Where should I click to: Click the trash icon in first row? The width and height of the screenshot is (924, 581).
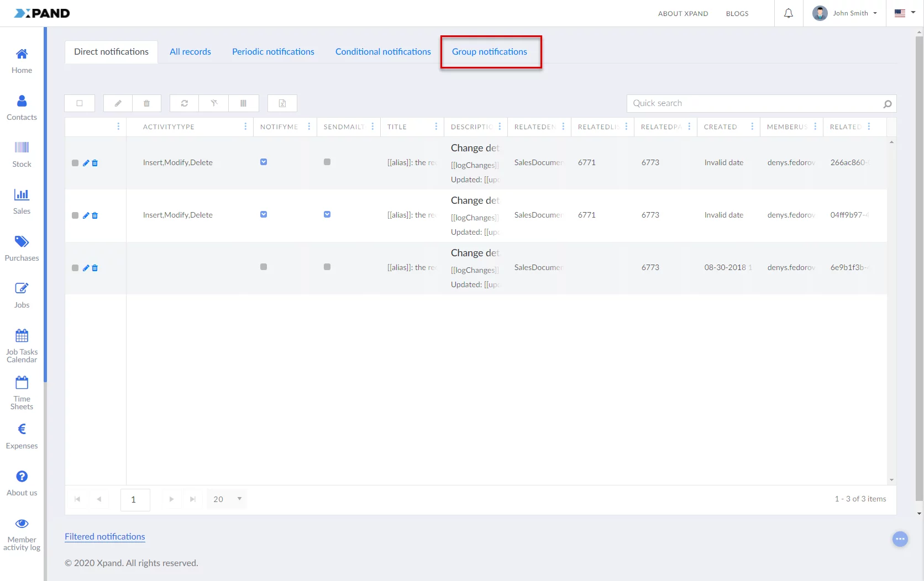pyautogui.click(x=95, y=163)
